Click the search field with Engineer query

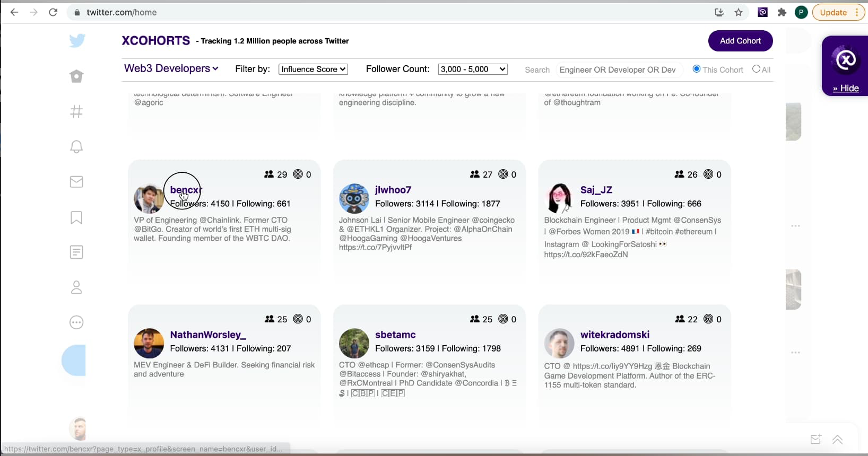coord(618,70)
